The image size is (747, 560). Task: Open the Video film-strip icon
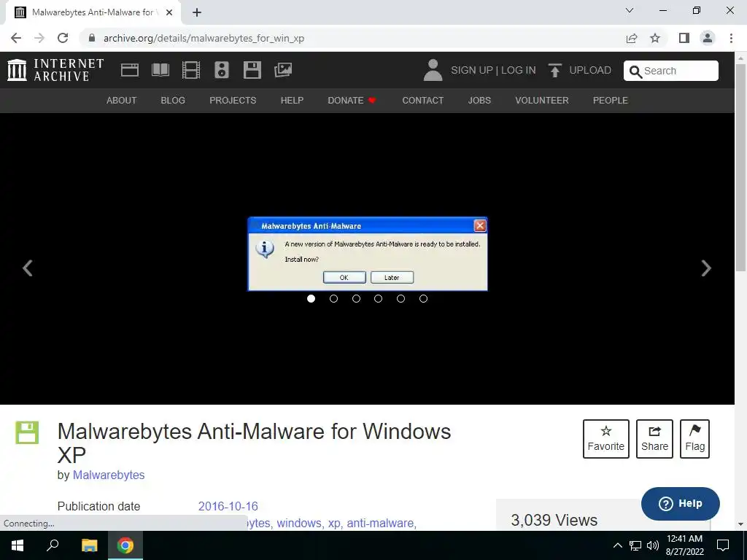(x=191, y=70)
